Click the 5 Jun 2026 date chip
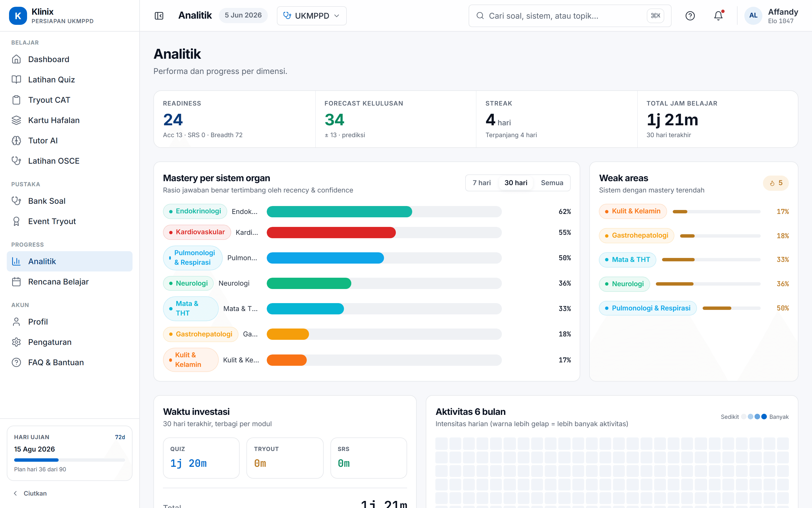 point(243,16)
